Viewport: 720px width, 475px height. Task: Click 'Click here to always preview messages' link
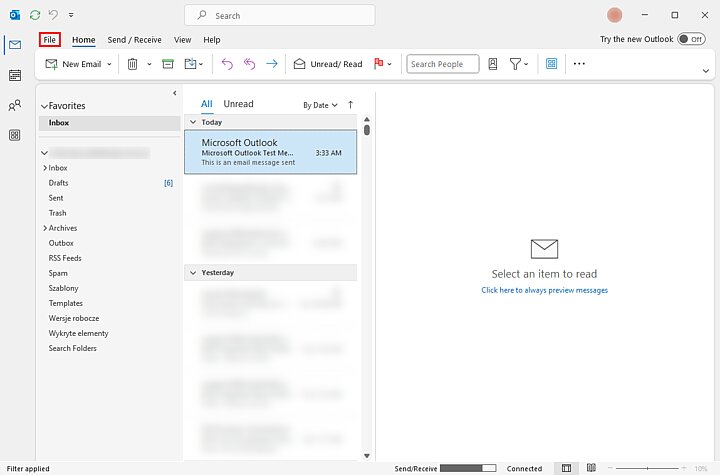coord(545,290)
